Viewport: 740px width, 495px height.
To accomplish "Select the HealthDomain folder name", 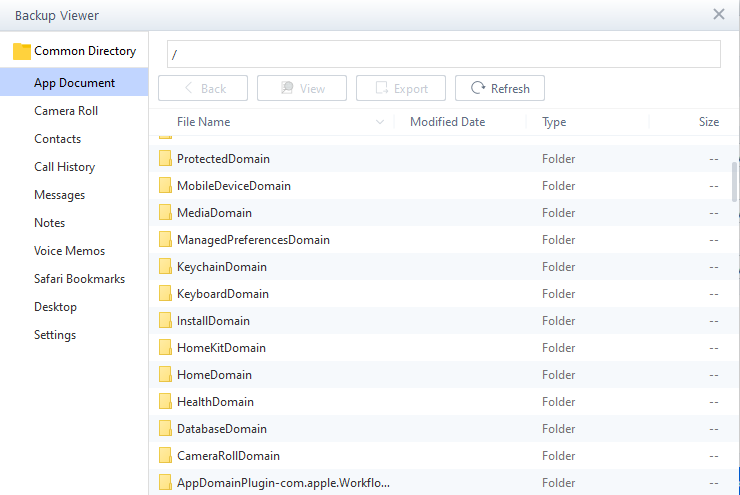I will pyautogui.click(x=215, y=402).
